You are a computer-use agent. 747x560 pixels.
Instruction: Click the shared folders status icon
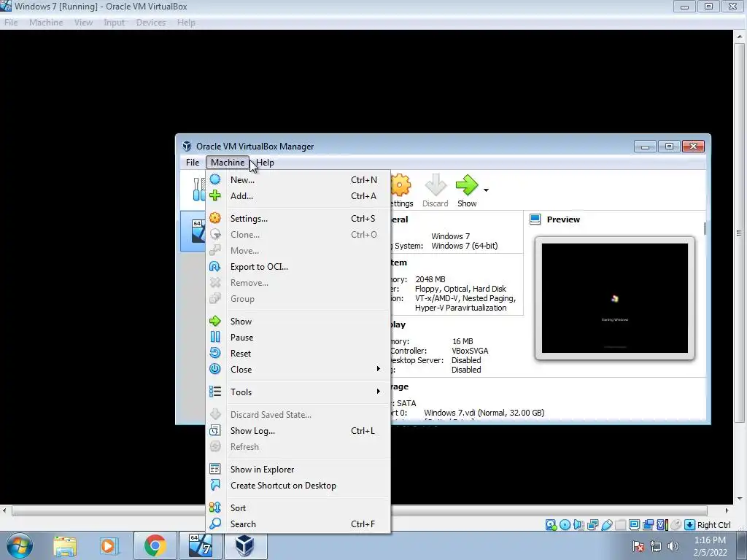pyautogui.click(x=620, y=525)
